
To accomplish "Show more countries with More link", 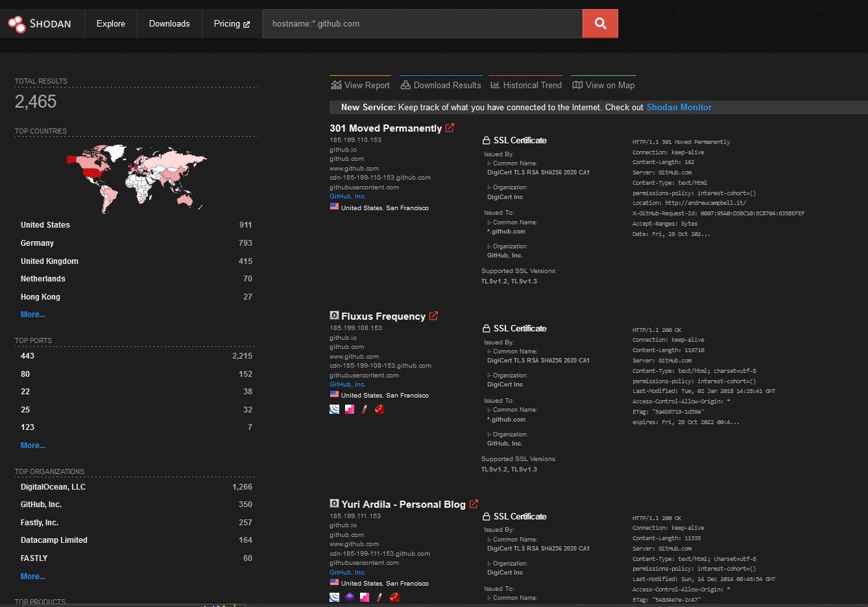I will click(x=33, y=315).
